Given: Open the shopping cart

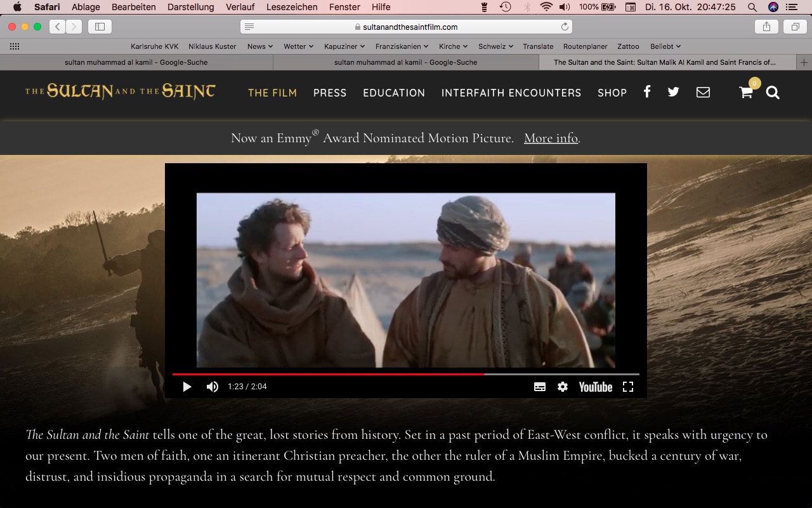Looking at the screenshot, I should (x=747, y=92).
